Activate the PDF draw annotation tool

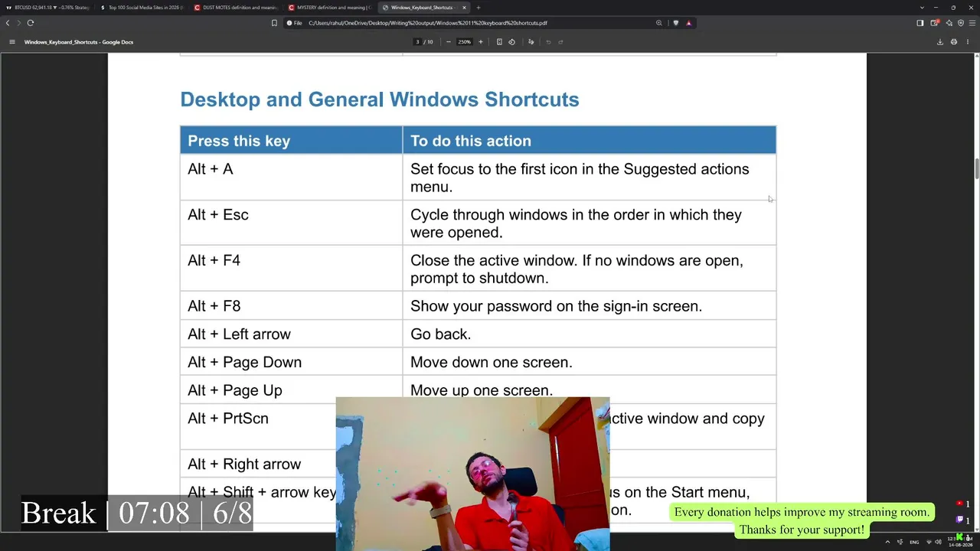(x=531, y=42)
